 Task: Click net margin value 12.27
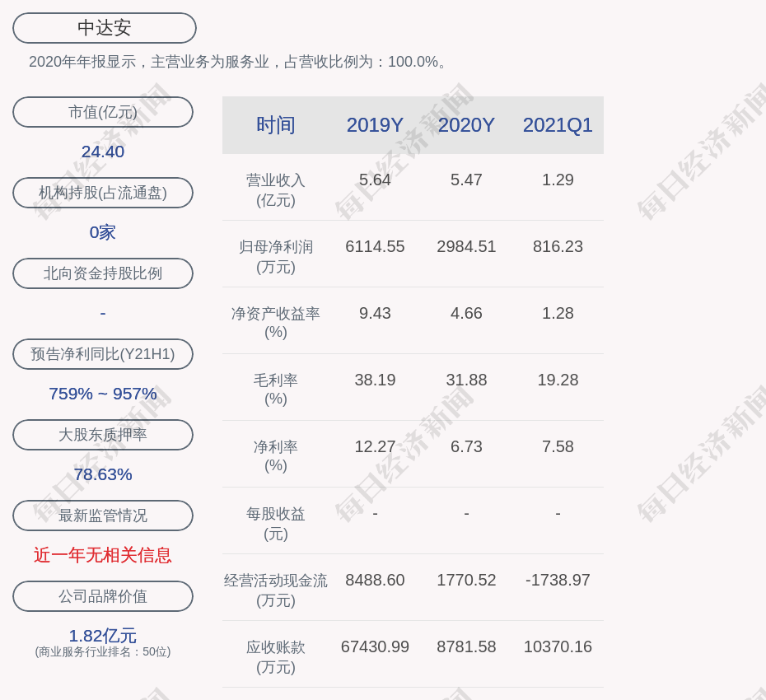click(x=375, y=446)
